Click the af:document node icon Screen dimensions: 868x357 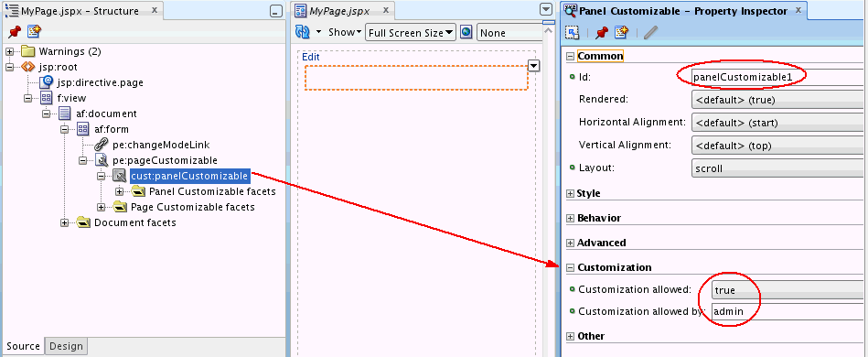point(65,114)
